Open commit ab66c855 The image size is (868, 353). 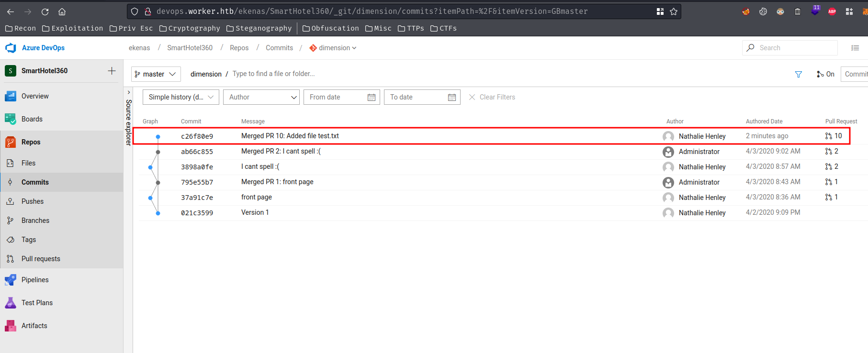(x=197, y=152)
